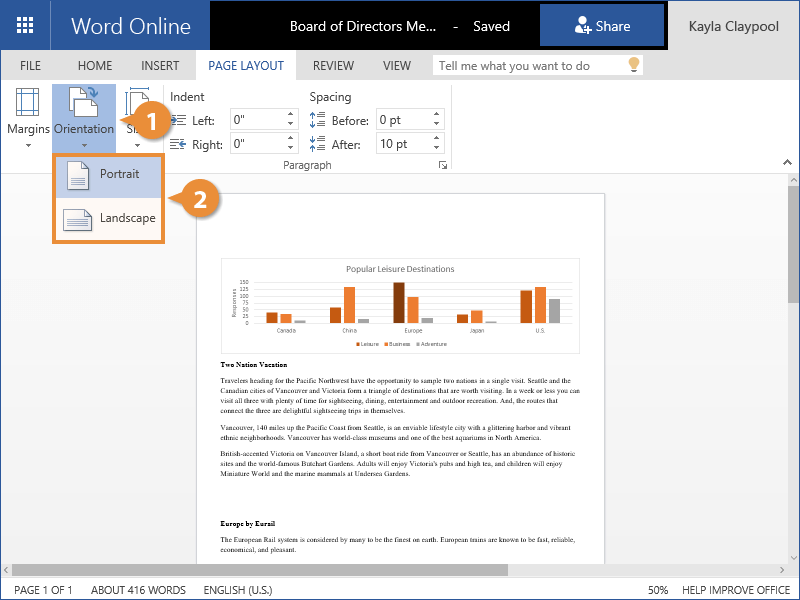Switch to the INSERT tab
800x600 pixels.
(160, 66)
